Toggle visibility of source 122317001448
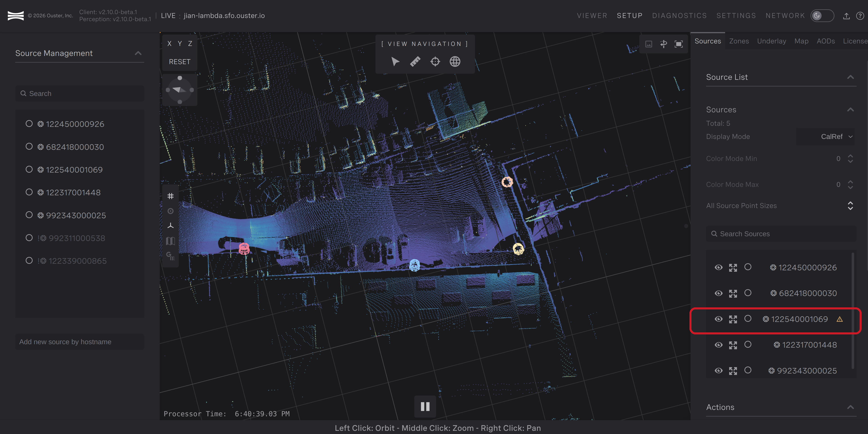The height and width of the screenshot is (434, 868). pyautogui.click(x=718, y=345)
